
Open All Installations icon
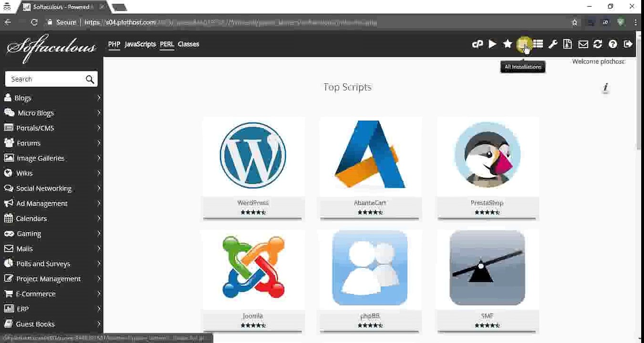523,44
